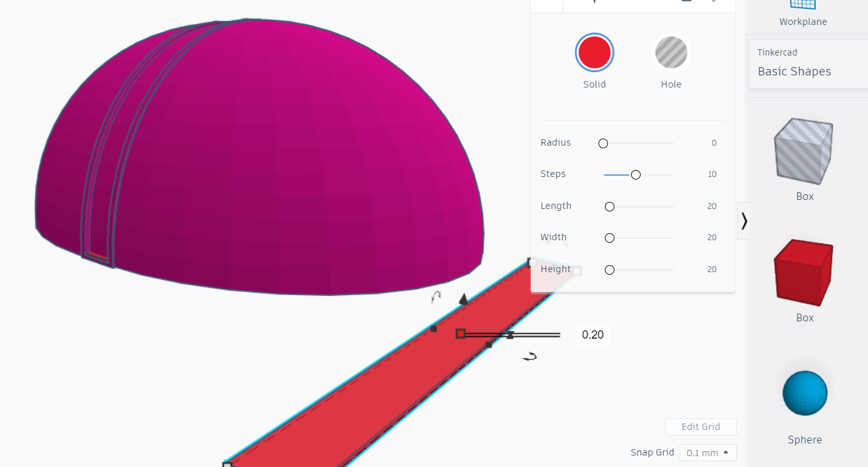Pick the striped hole Box shape
The width and height of the screenshot is (868, 467).
coord(803,151)
